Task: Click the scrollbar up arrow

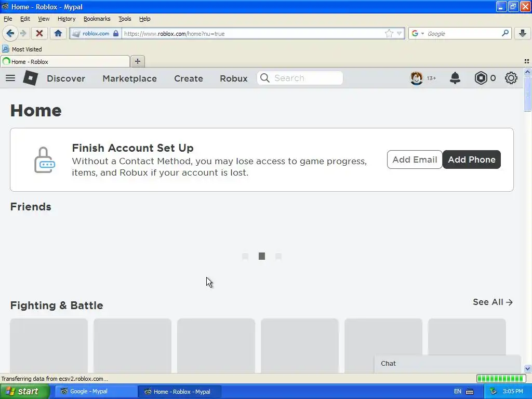Action: 527,72
